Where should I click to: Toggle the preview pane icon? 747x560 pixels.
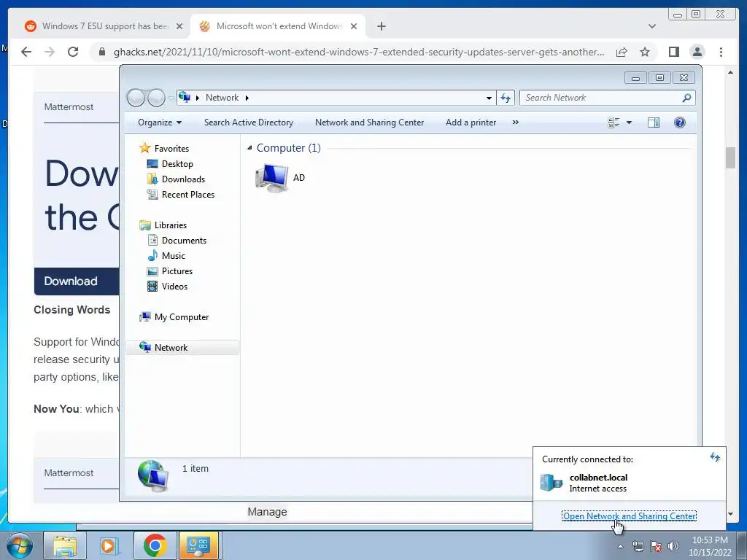pyautogui.click(x=654, y=122)
